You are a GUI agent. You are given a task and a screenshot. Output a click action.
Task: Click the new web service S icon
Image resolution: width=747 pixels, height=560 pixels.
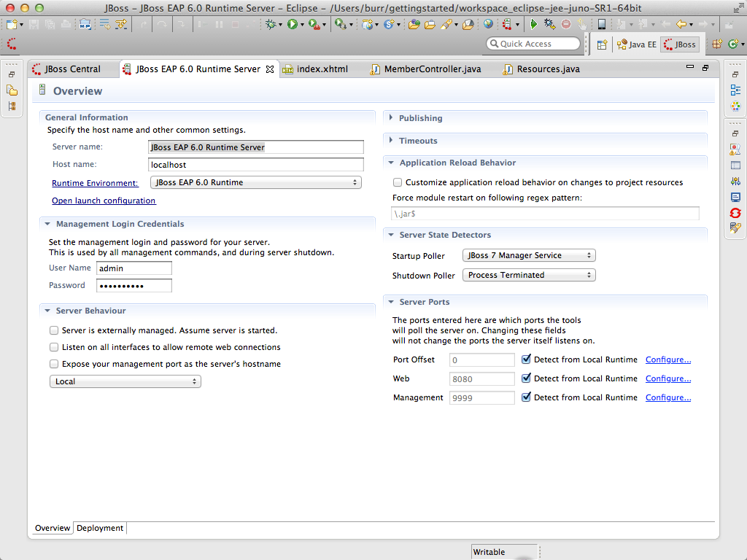coord(389,24)
